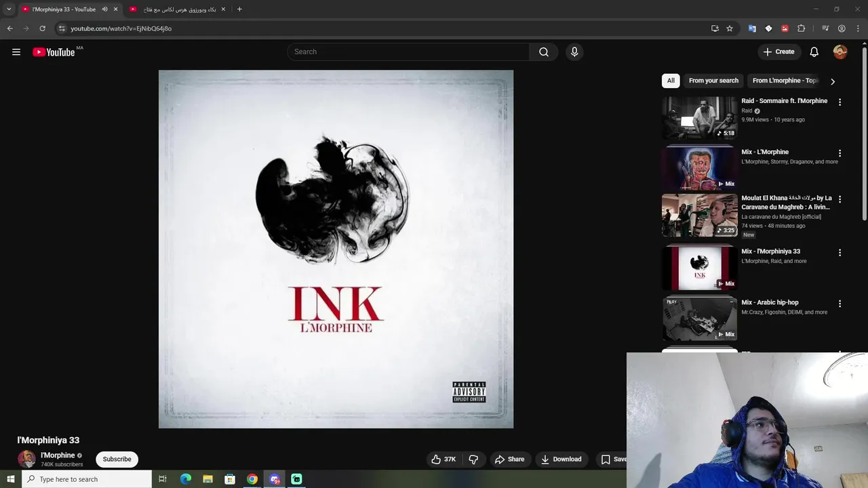Click the magnifier search button
This screenshot has height=488, width=868.
click(x=544, y=52)
